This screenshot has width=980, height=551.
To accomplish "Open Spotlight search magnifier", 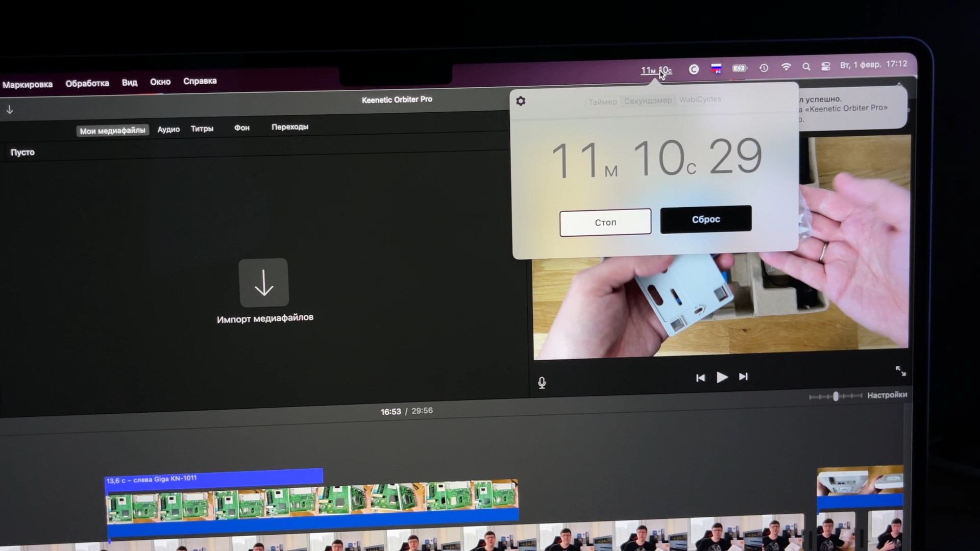I will [806, 67].
